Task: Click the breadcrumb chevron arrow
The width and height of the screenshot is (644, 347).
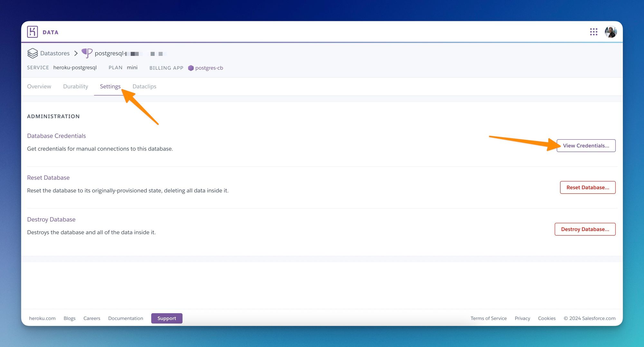Action: click(x=76, y=53)
